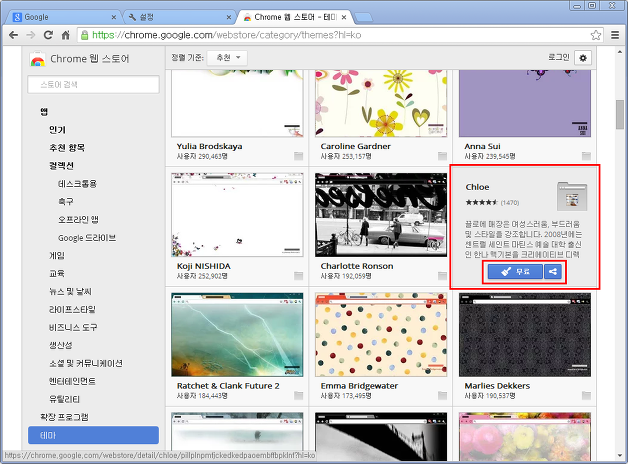
Task: Open the Google 드라이브 collection
Action: (87, 238)
